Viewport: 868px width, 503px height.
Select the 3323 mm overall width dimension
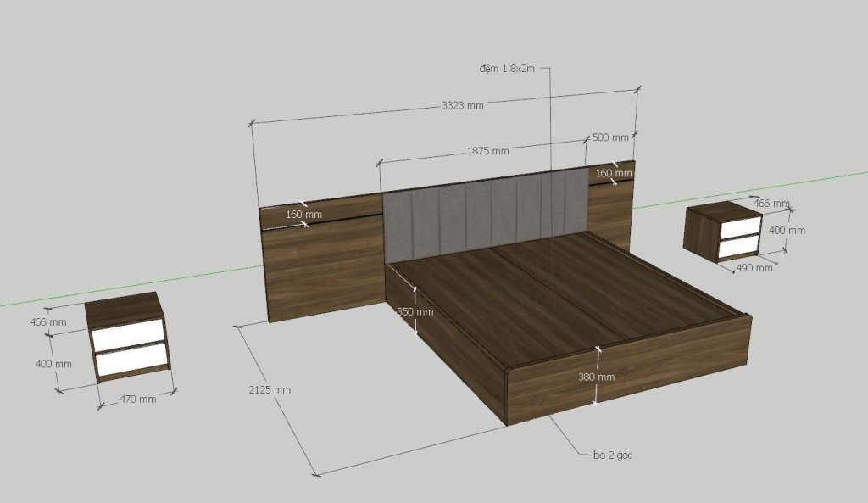[462, 105]
